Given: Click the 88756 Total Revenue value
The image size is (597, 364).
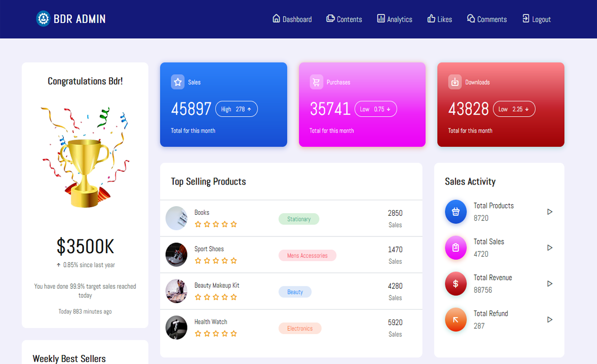Looking at the screenshot, I should tap(483, 290).
